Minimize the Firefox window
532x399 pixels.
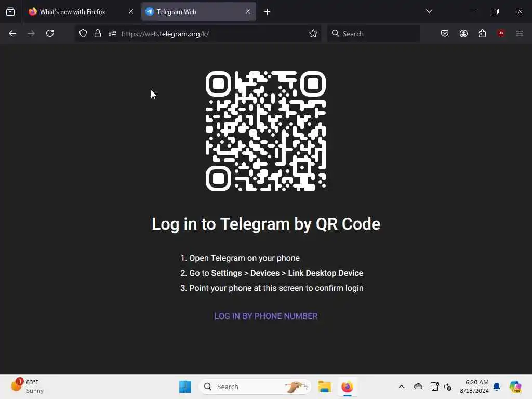pyautogui.click(x=472, y=11)
